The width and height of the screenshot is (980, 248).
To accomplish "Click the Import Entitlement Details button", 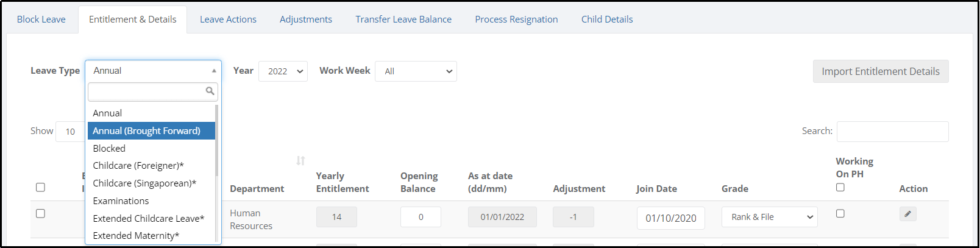I will 881,71.
